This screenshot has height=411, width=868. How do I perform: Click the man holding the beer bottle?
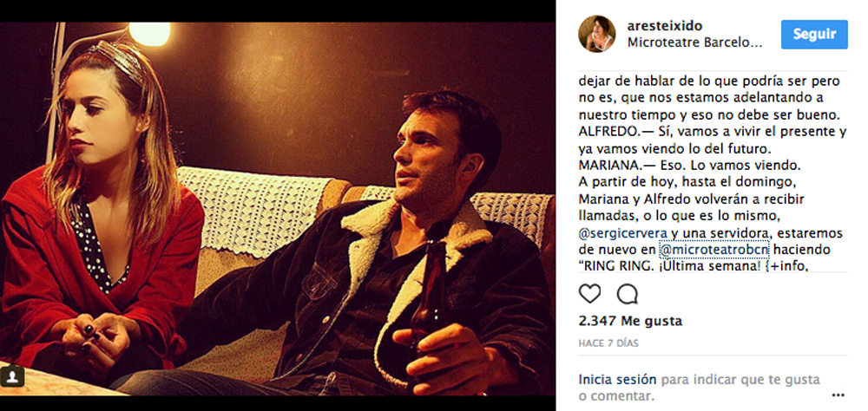[x=365, y=249]
